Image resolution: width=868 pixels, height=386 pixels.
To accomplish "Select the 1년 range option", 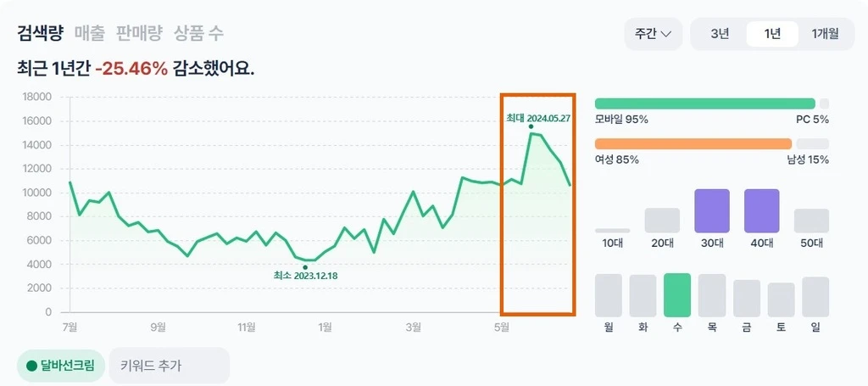I will click(x=772, y=34).
